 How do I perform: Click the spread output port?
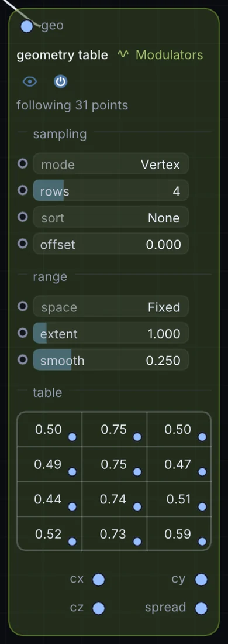201,608
